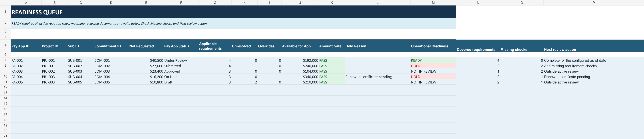The width and height of the screenshot is (644, 139).
Task: Select cell PA-005
Action: [26, 82]
